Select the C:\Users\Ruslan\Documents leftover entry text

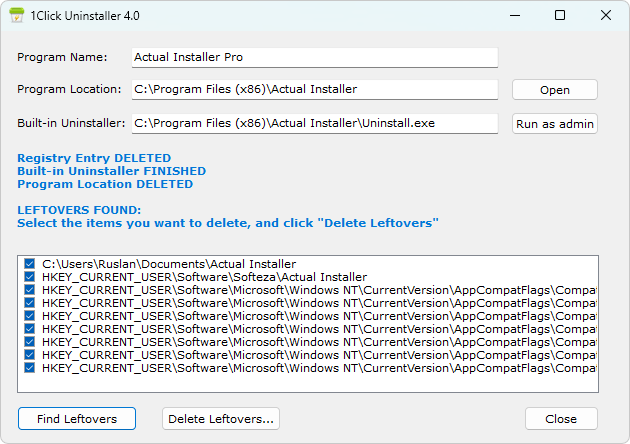point(169,264)
